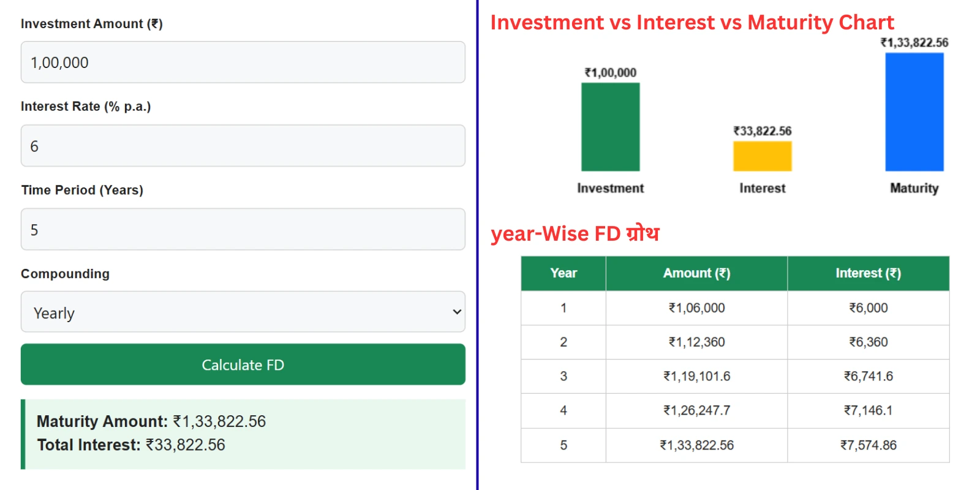
Task: Click the Total Interest result line
Action: tap(131, 445)
